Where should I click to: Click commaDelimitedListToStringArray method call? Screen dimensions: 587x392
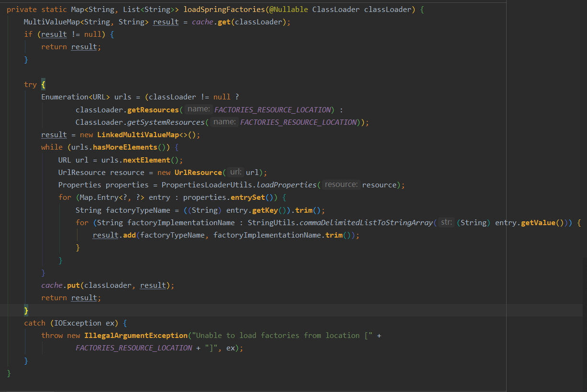click(x=366, y=222)
